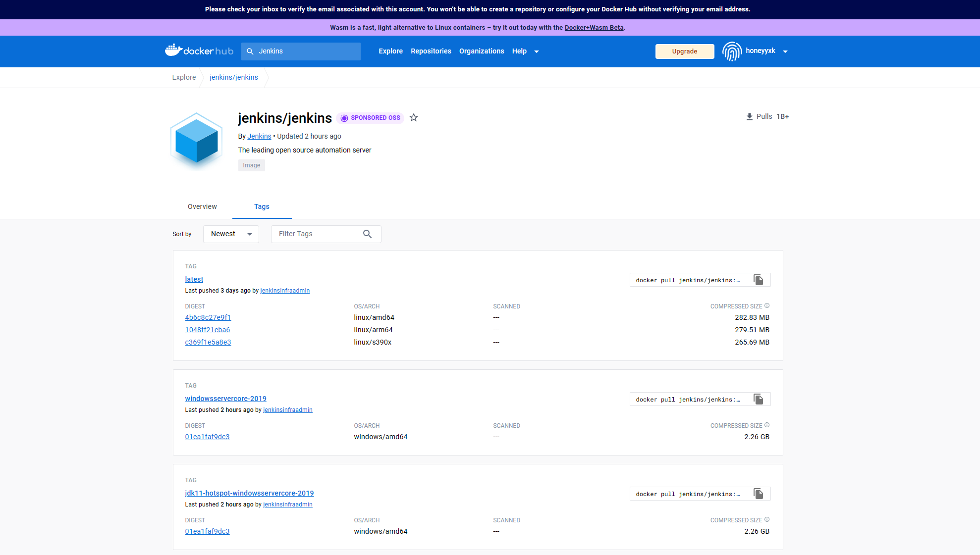Open the latest tag link
The height and width of the screenshot is (555, 980).
tap(194, 279)
